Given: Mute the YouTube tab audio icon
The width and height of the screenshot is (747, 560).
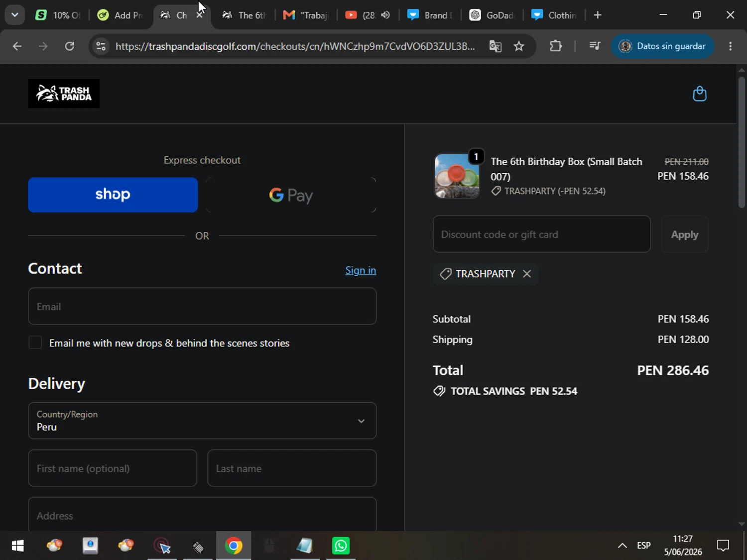Looking at the screenshot, I should [x=385, y=15].
